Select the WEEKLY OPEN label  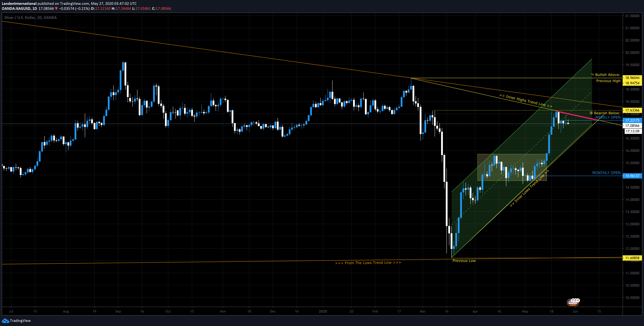click(608, 117)
